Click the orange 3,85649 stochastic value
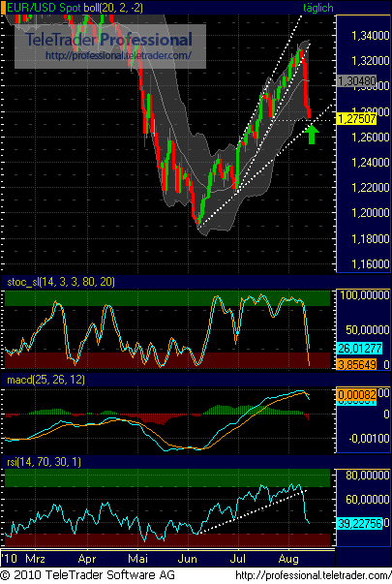The image size is (392, 584). click(x=356, y=364)
